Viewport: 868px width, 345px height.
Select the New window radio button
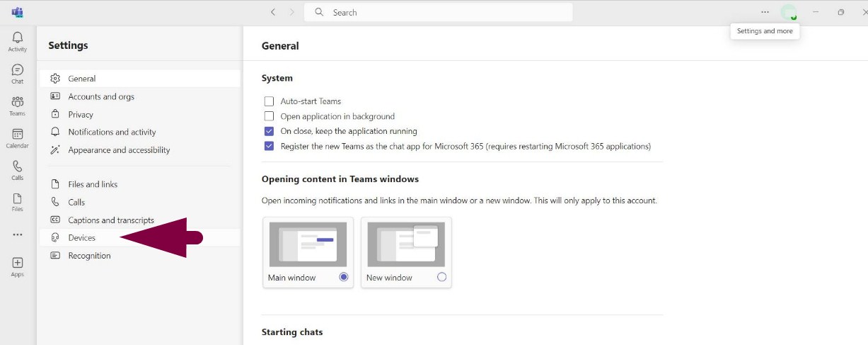[x=442, y=277]
